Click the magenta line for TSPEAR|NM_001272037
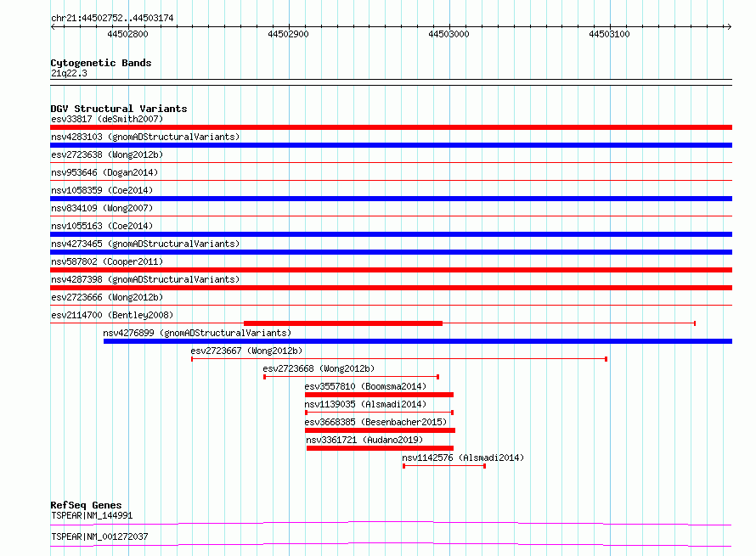 point(391,544)
